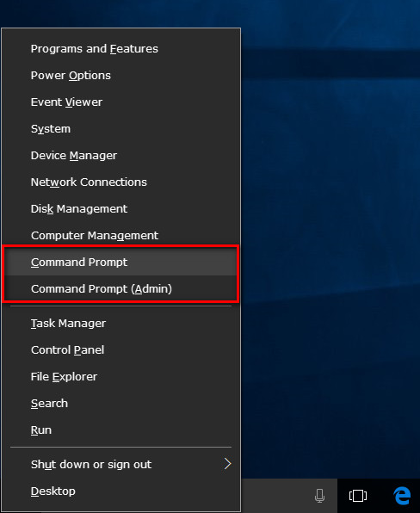Open Disk Management
The image size is (420, 513).
121,209
